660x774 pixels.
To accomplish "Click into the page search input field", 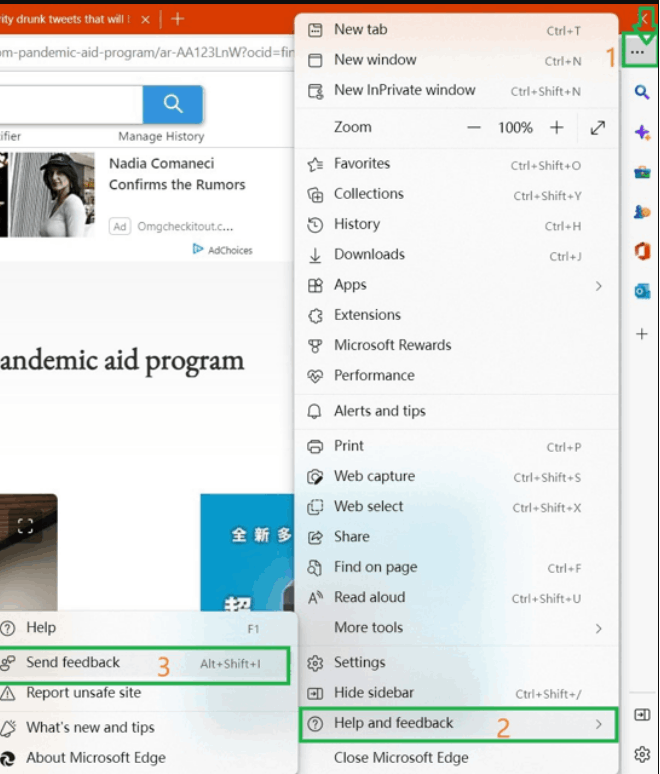I will tap(71, 104).
